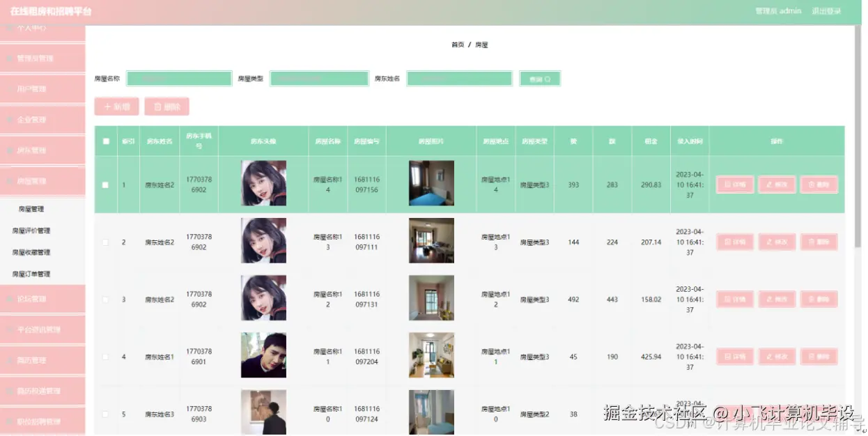
Task: Open 详情 for row 2 (房屋名称13)
Action: point(735,242)
